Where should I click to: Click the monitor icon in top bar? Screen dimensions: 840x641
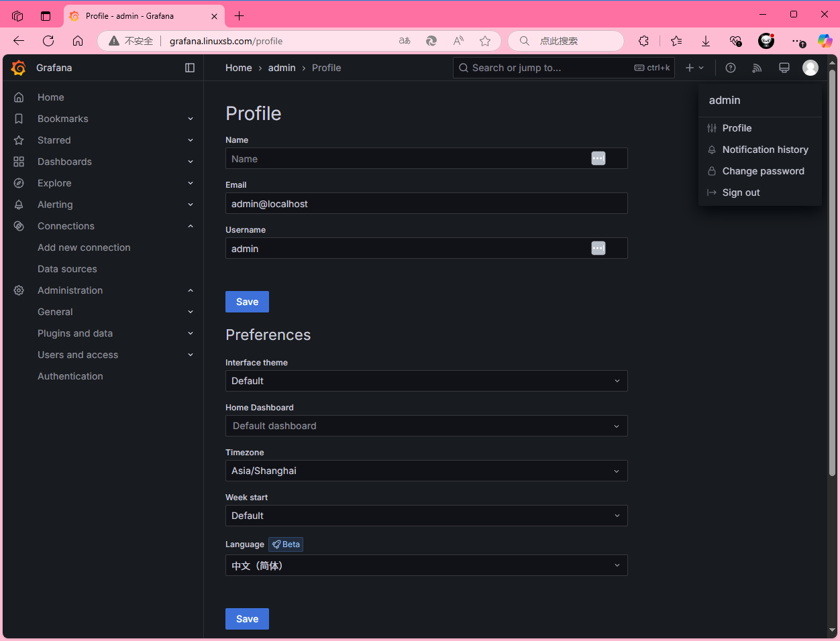coord(784,68)
